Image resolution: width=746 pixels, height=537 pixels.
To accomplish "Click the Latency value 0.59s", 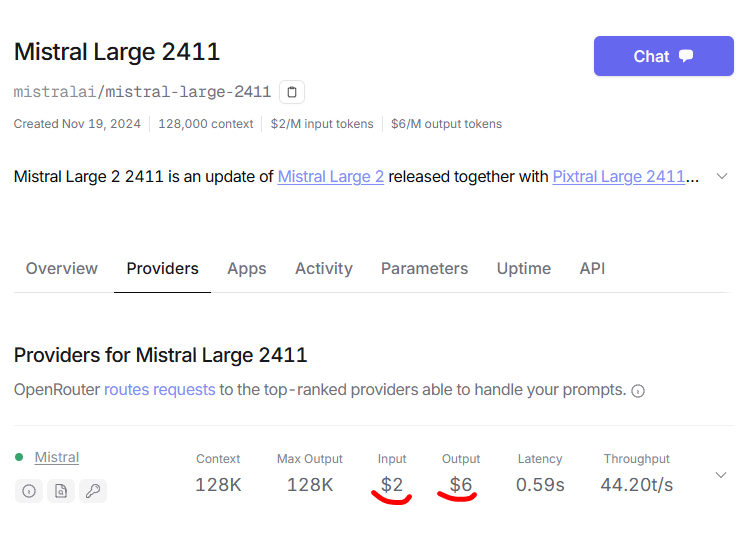I will coord(540,485).
